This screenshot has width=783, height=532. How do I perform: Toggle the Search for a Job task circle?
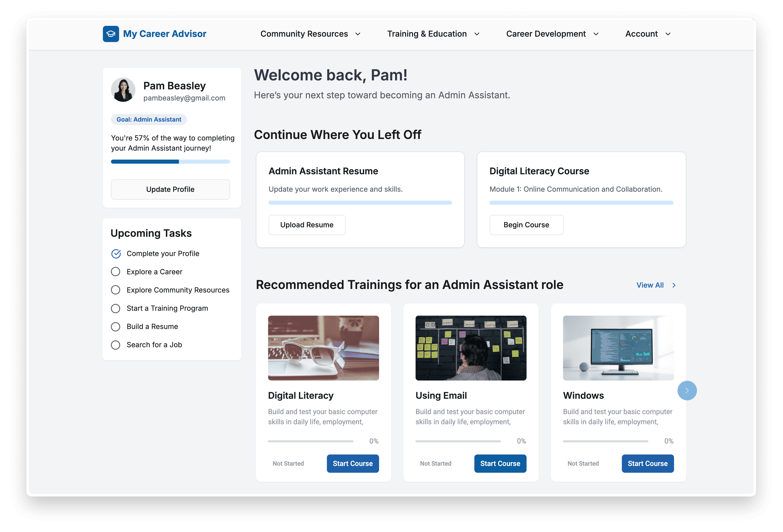click(x=116, y=345)
